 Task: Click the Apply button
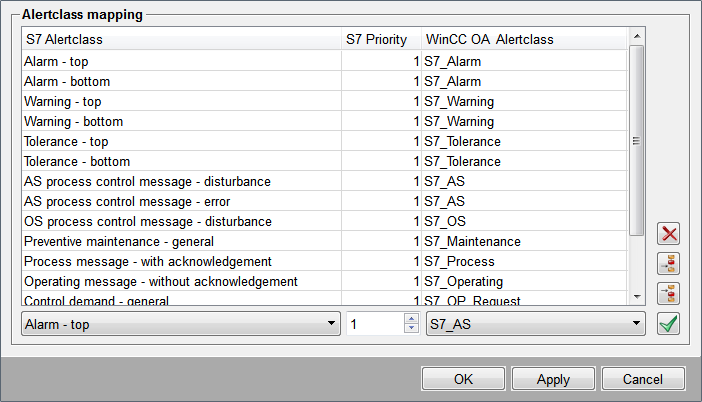(x=553, y=379)
